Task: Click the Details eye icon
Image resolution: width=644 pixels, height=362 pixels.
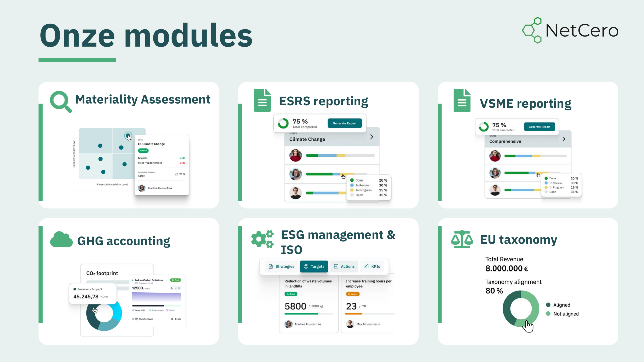Action: coord(172,319)
